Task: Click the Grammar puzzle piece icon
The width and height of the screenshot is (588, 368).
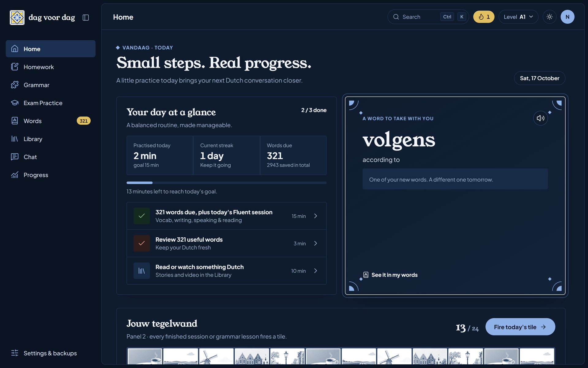Action: 15,85
